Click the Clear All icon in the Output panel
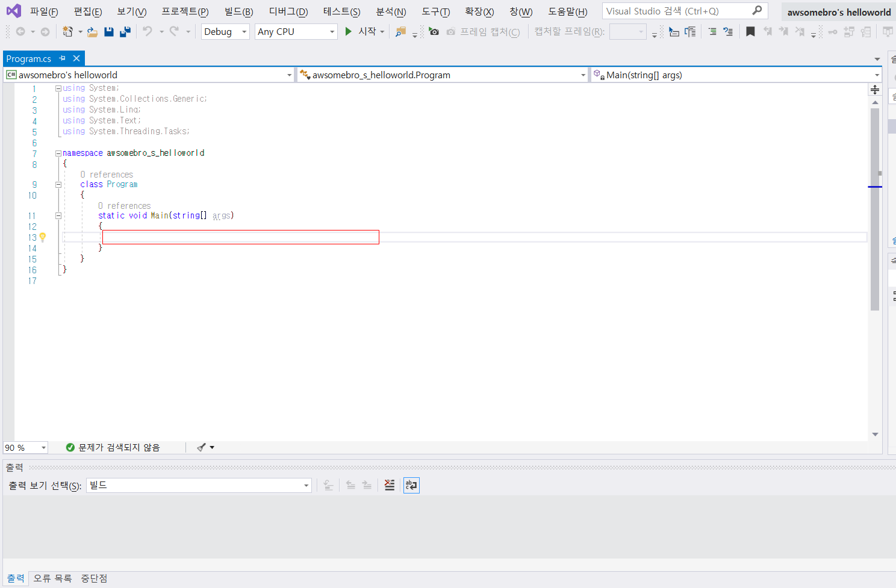This screenshot has width=896, height=588. tap(390, 485)
